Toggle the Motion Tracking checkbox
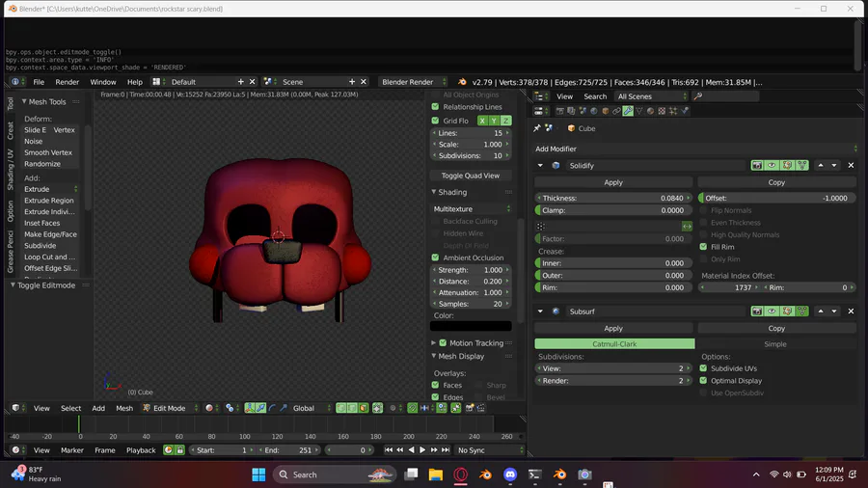This screenshot has height=488, width=868. pyautogui.click(x=443, y=343)
